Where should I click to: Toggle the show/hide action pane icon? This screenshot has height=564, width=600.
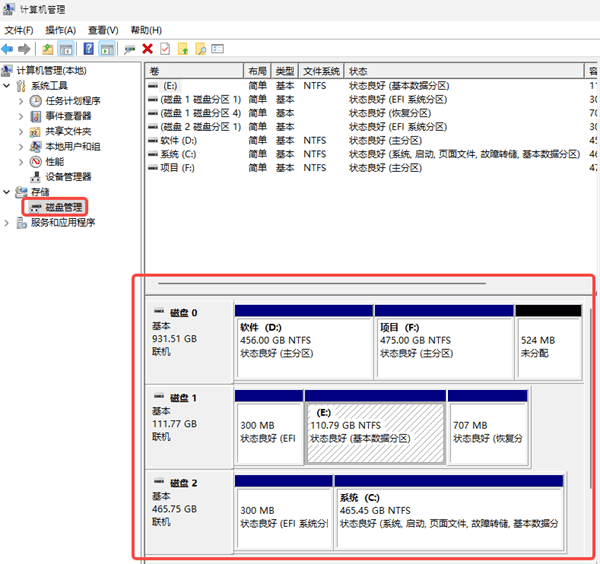pyautogui.click(x=107, y=49)
